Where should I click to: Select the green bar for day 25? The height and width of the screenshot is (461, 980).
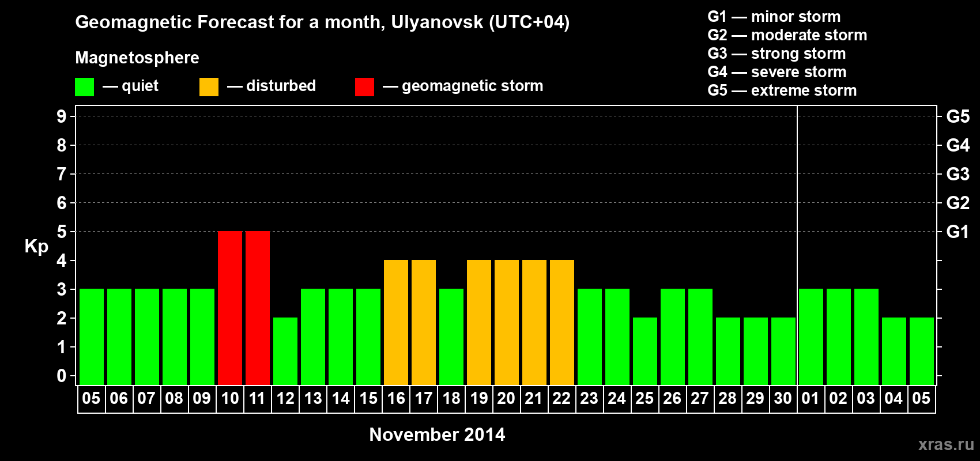[x=645, y=351]
